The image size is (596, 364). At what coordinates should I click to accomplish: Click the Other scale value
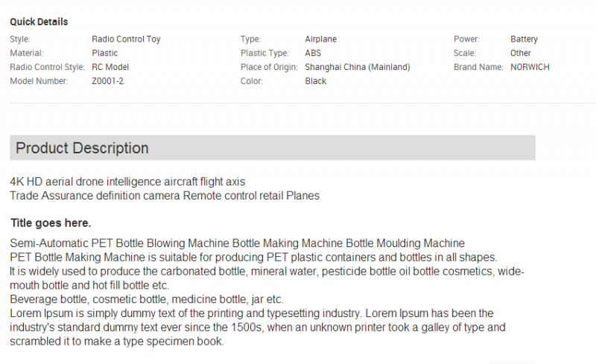point(520,53)
